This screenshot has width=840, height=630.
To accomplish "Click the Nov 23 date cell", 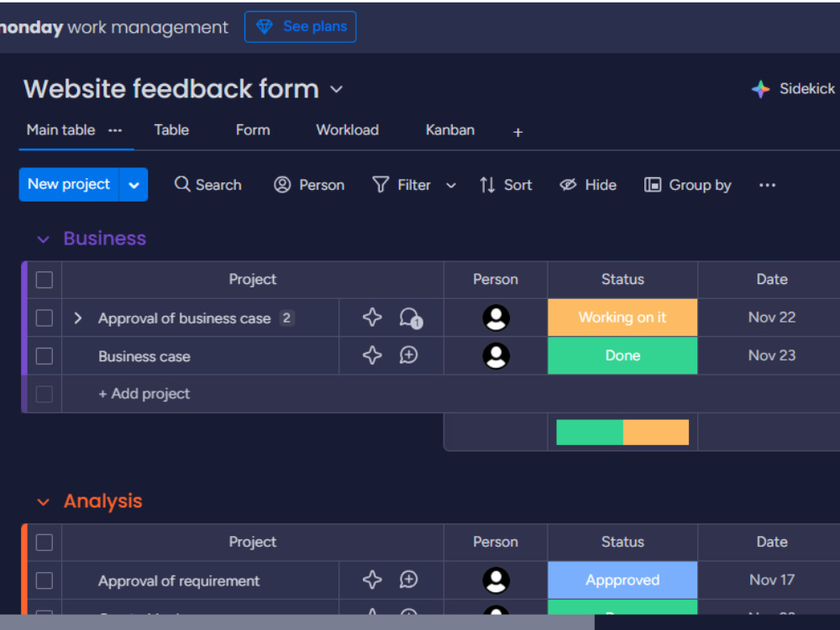I will (771, 355).
